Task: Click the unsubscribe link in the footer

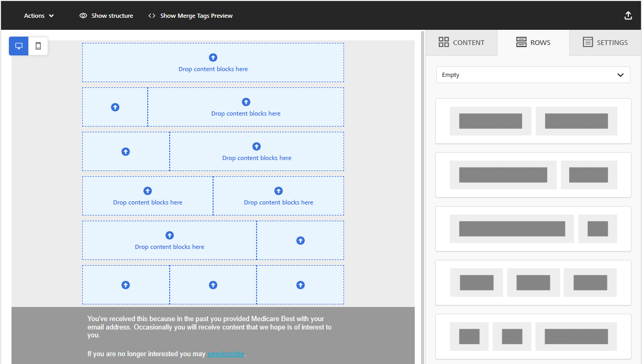Action: 226,354
